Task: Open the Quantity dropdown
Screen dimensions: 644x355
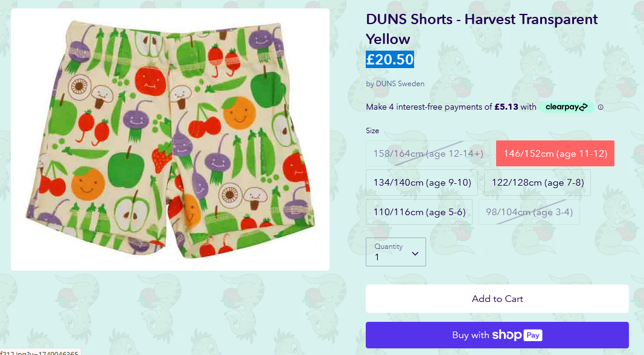Action: point(396,252)
